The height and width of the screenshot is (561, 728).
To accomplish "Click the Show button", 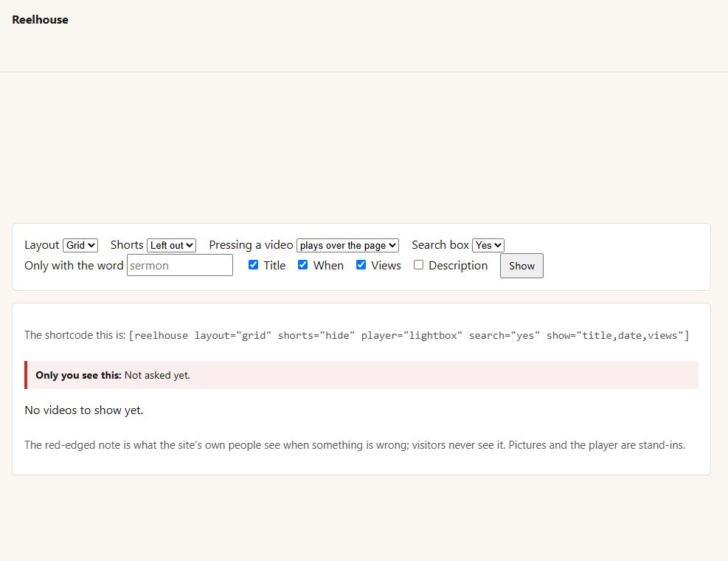I will 521,266.
